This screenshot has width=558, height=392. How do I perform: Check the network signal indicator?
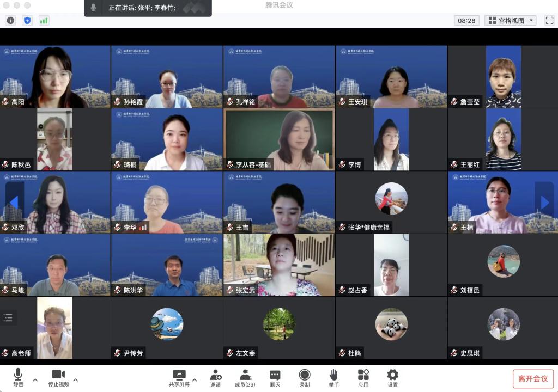[43, 20]
